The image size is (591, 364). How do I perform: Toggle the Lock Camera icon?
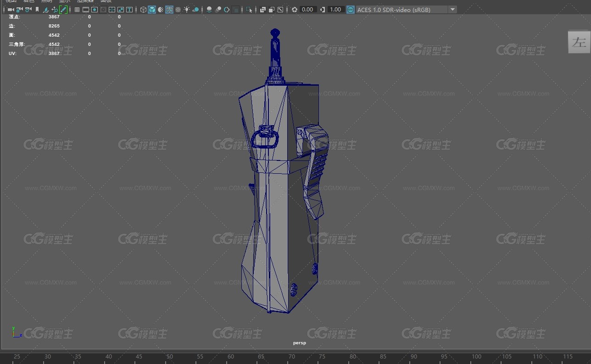[19, 10]
